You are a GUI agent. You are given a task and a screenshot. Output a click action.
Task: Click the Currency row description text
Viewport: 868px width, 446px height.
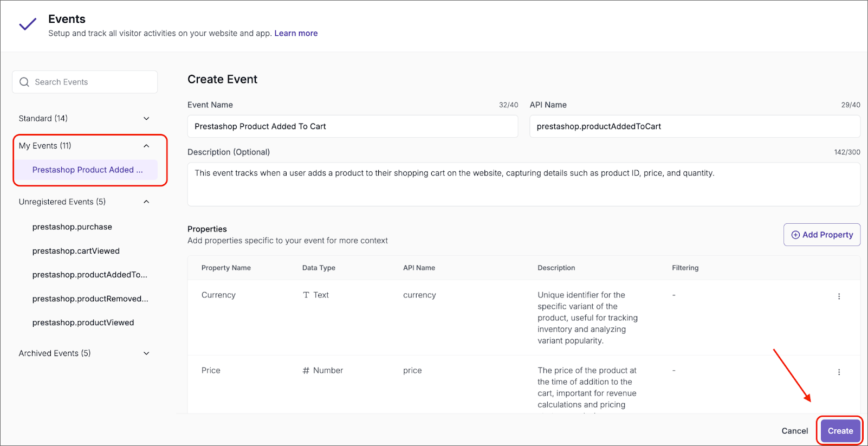[587, 318]
